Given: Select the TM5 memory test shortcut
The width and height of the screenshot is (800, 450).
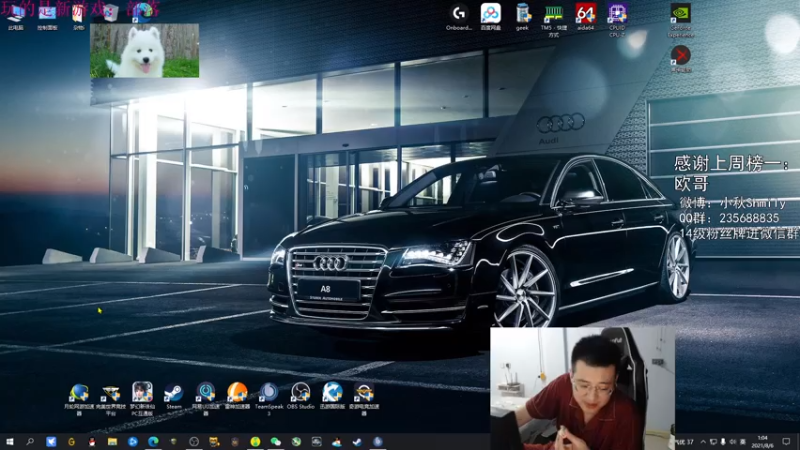Looking at the screenshot, I should pyautogui.click(x=554, y=20).
